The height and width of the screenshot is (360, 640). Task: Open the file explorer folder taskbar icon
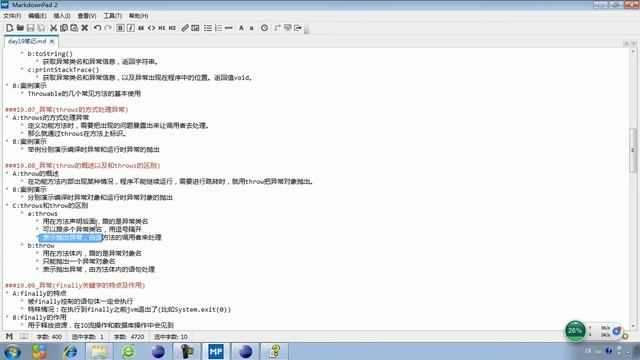coord(99,351)
